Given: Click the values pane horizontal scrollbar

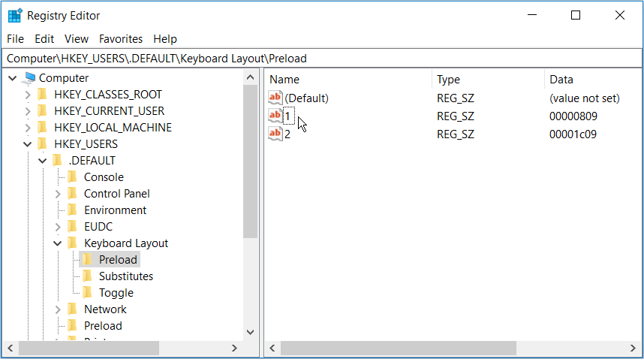Looking at the screenshot, I should [398, 348].
